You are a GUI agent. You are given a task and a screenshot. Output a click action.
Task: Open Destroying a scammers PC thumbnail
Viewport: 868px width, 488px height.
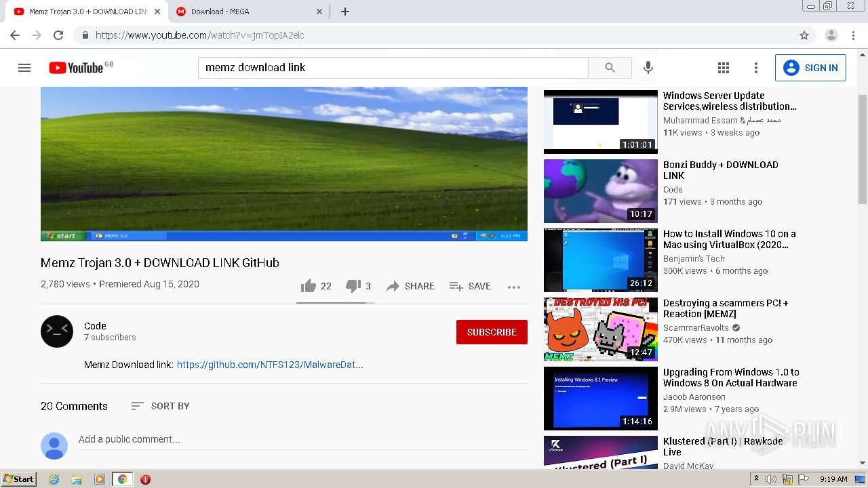coord(601,329)
